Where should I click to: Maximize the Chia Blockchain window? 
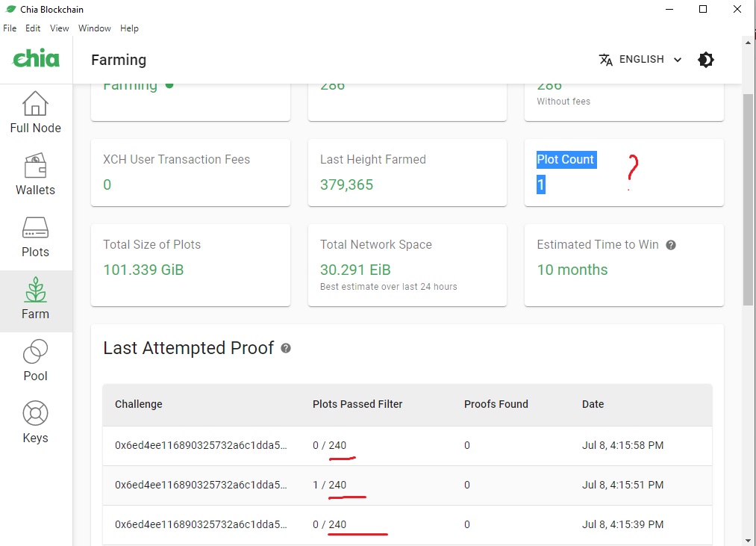pos(703,9)
